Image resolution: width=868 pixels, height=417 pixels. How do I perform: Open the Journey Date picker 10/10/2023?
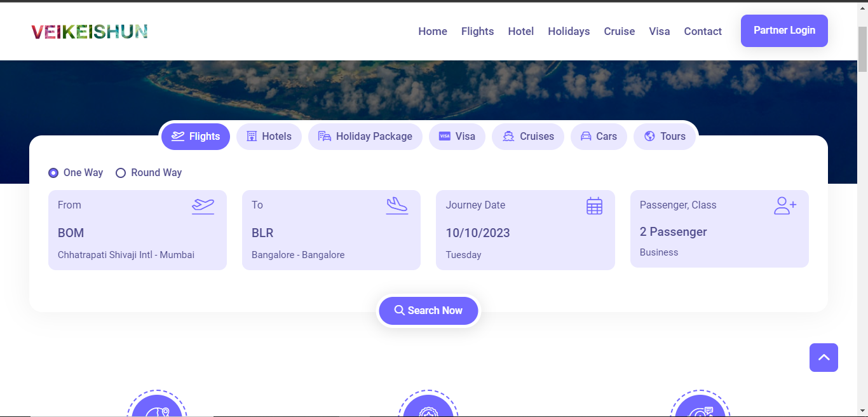(x=526, y=230)
